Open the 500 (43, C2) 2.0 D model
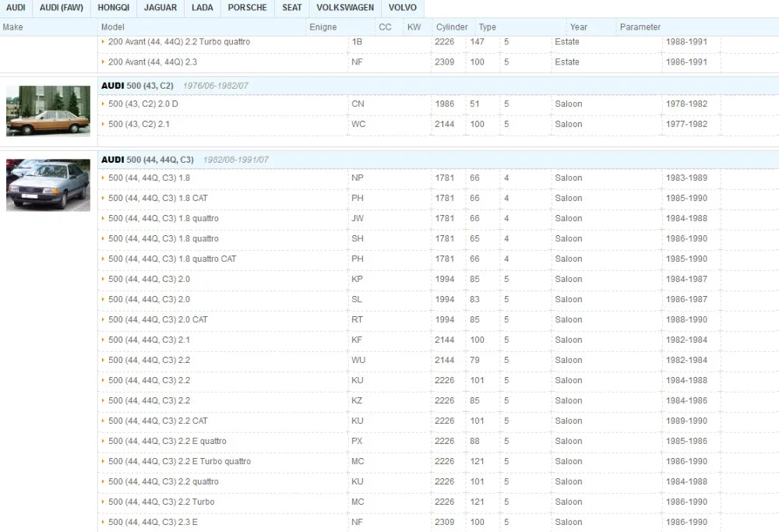 pos(143,104)
